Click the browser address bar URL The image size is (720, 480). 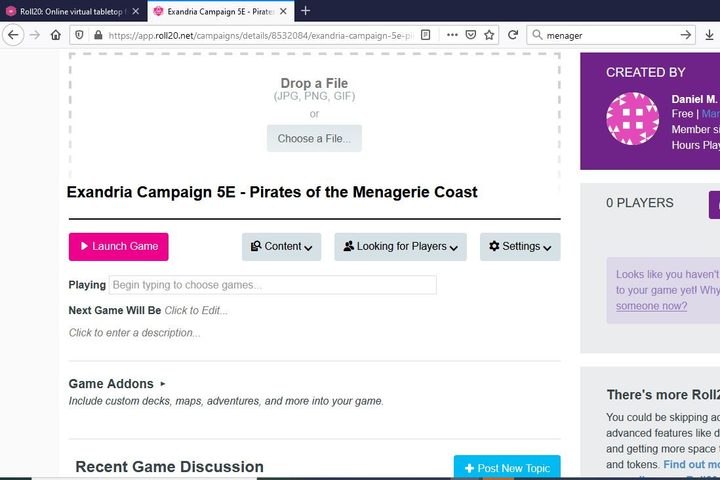(260, 35)
